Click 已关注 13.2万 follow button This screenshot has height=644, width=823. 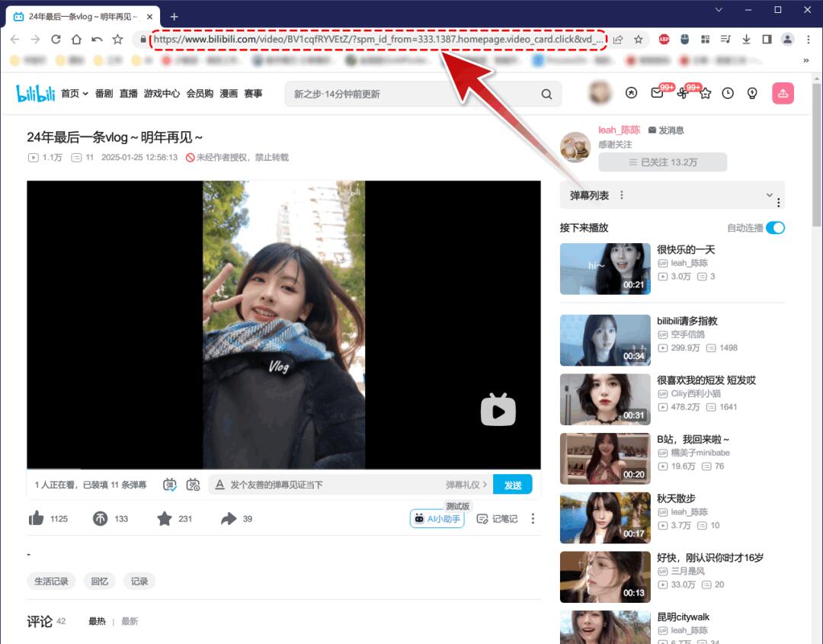662,162
